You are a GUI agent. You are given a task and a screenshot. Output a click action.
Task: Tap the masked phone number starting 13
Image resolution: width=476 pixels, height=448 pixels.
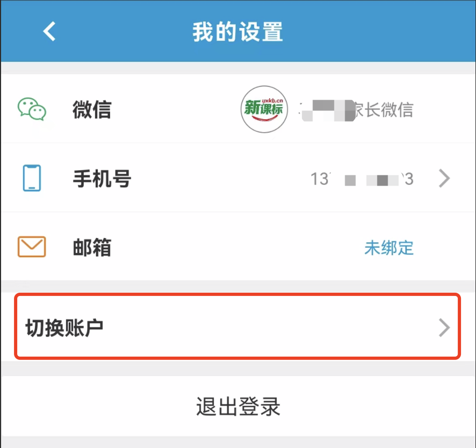coord(362,179)
